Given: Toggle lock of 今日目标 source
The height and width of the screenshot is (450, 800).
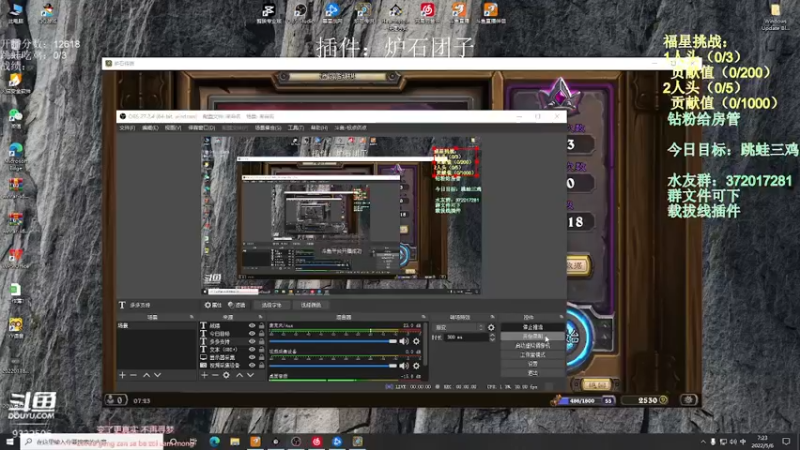Looking at the screenshot, I should click(x=261, y=334).
